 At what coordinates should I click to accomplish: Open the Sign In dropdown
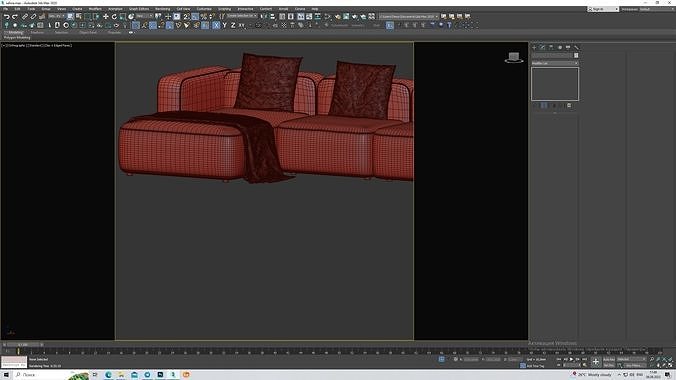click(603, 9)
